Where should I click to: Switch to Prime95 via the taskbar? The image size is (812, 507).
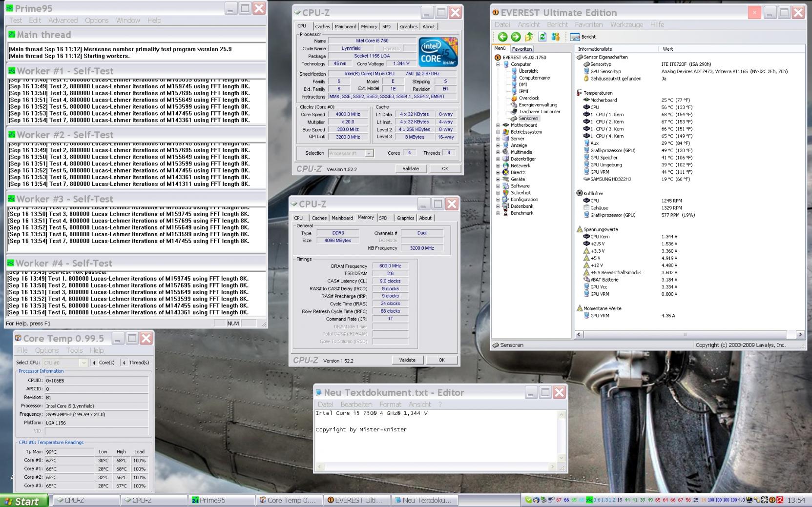point(221,500)
